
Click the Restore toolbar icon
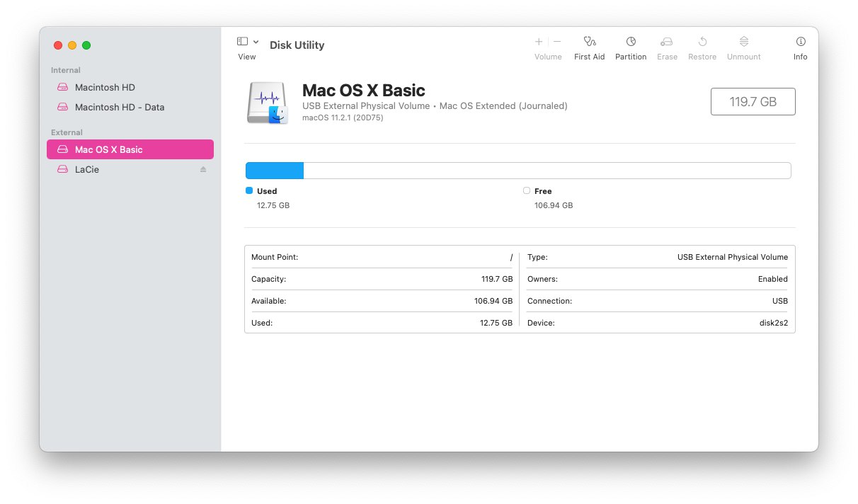702,42
